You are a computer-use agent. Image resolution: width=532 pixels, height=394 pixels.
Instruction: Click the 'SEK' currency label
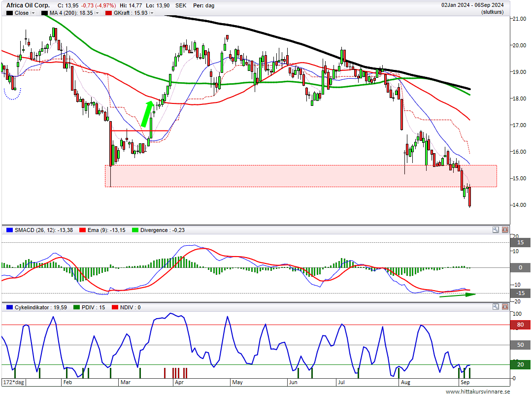point(181,5)
